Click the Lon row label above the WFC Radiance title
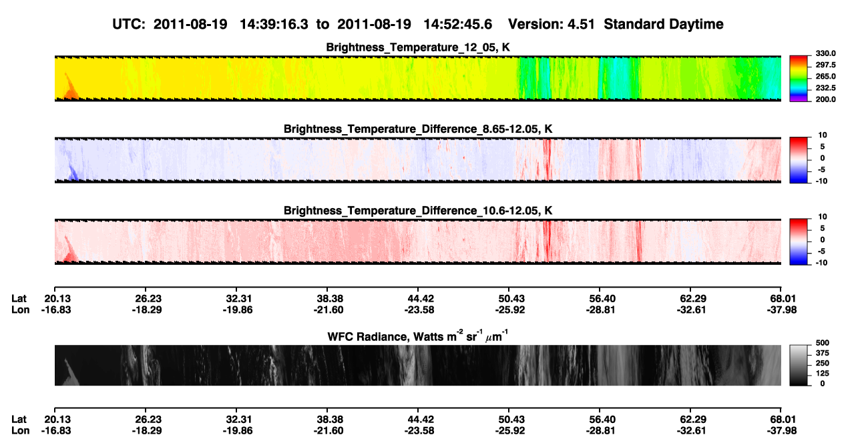Image resolution: width=868 pixels, height=445 pixels. (20, 310)
